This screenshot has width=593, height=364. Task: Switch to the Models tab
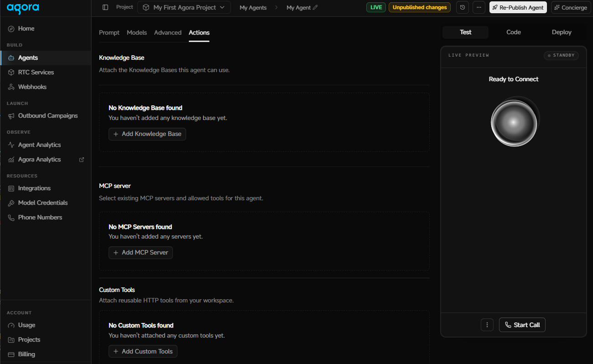pyautogui.click(x=137, y=33)
